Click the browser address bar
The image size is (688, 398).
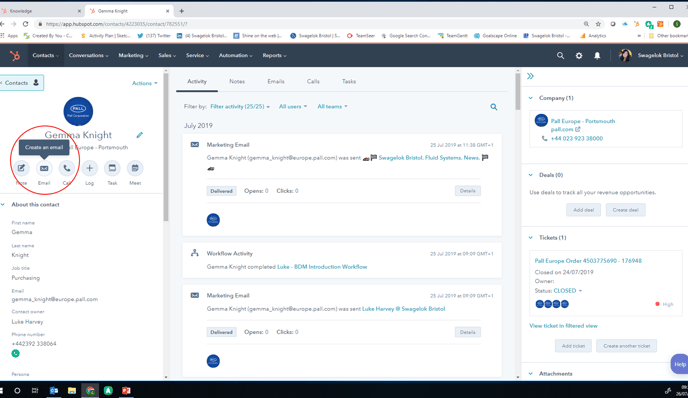pyautogui.click(x=307, y=24)
